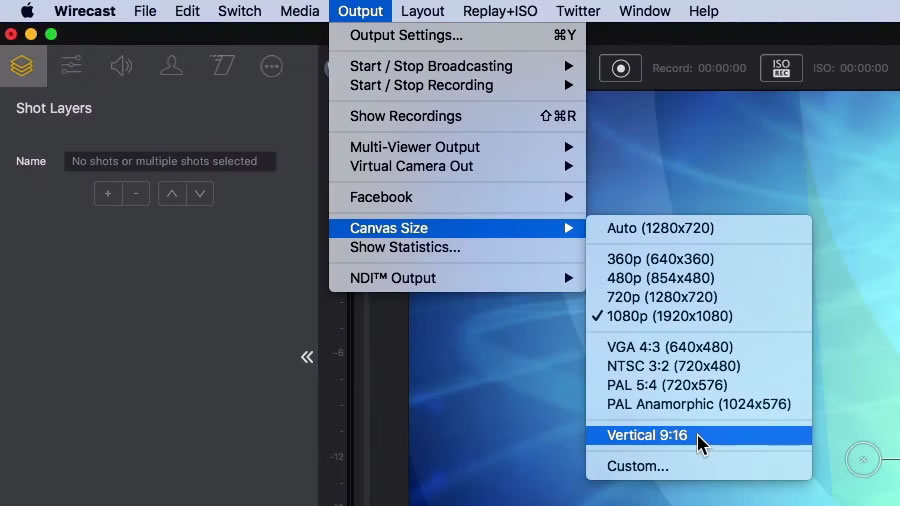Select VGA 4:3 (640x480) canvas size
This screenshot has height=506, width=900.
[x=699, y=347]
